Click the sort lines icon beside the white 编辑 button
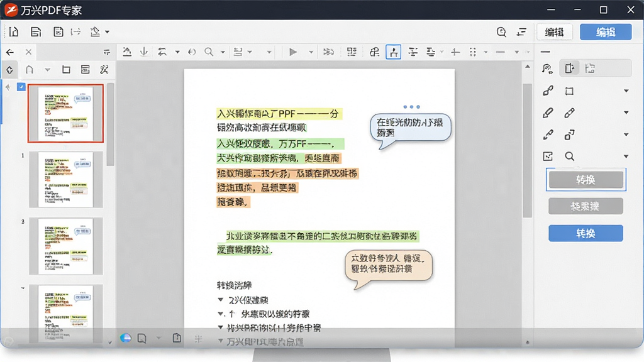The image size is (644, 362). point(521,32)
